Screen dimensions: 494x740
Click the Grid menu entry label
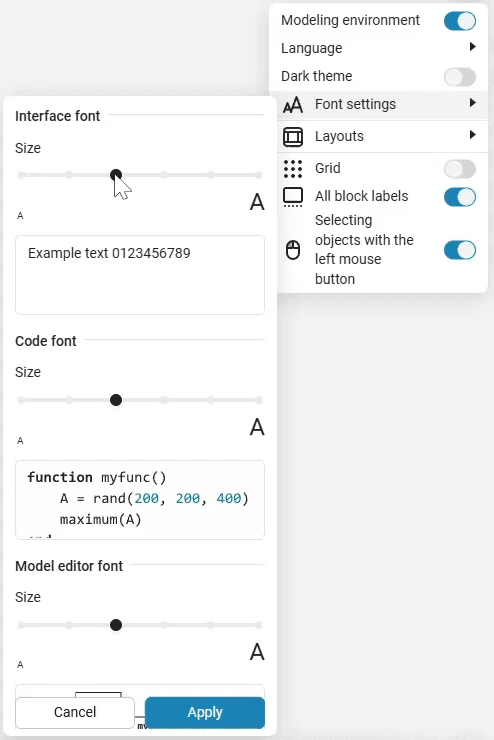(x=327, y=168)
